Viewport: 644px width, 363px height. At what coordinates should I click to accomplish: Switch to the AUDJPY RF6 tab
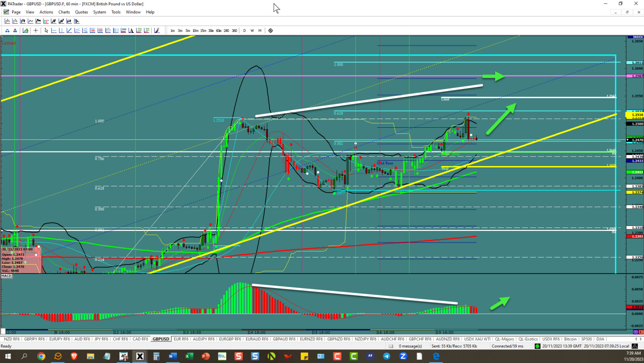(x=204, y=339)
